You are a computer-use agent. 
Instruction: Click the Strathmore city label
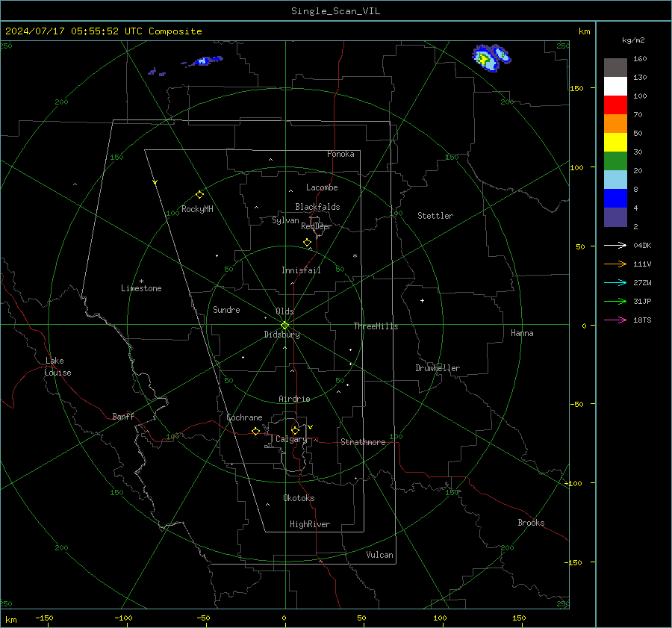pyautogui.click(x=363, y=442)
